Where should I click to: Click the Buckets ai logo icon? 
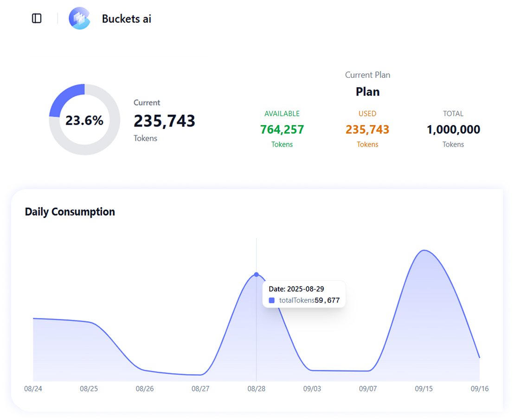coord(79,19)
